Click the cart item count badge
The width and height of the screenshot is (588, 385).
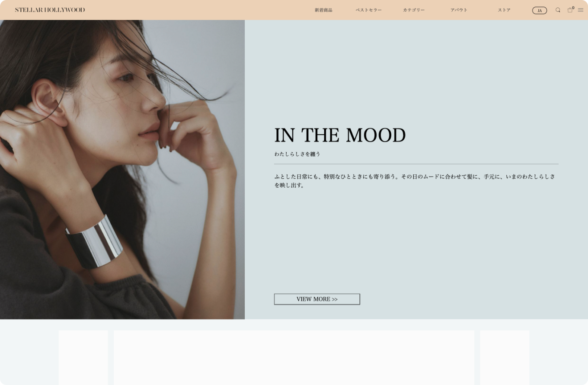(573, 7)
